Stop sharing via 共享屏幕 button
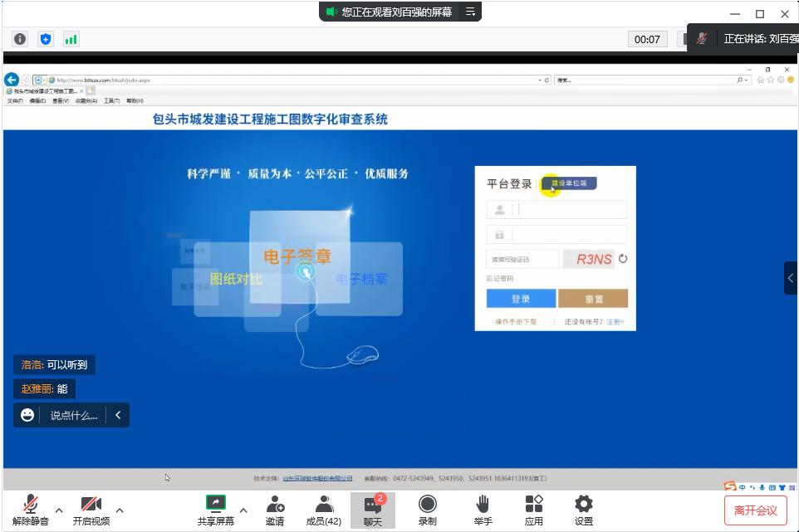This screenshot has height=532, width=799. pyautogui.click(x=215, y=508)
